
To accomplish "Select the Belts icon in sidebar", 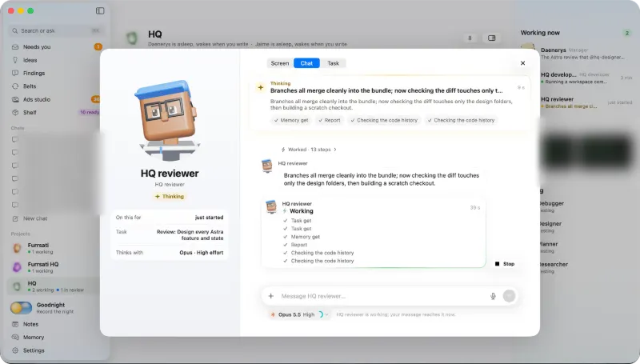I will click(15, 86).
